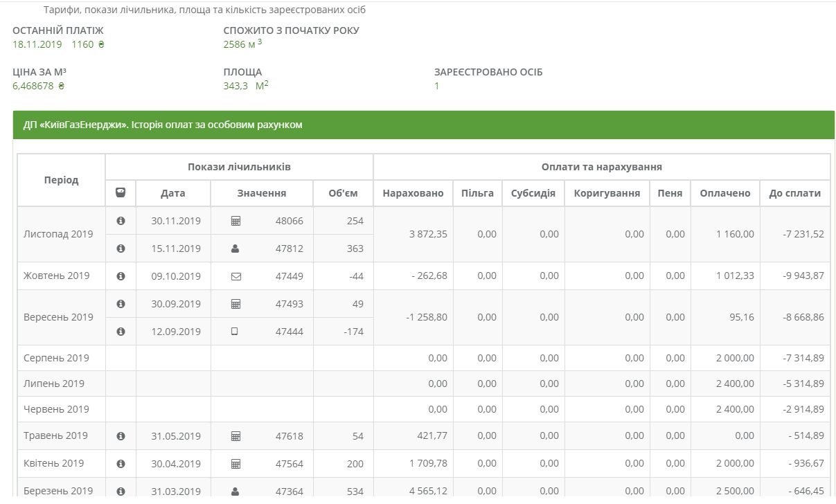Viewport: 836px width, 504px height.
Task: Click info icon for 15.11.2019 reading
Action: (x=121, y=249)
